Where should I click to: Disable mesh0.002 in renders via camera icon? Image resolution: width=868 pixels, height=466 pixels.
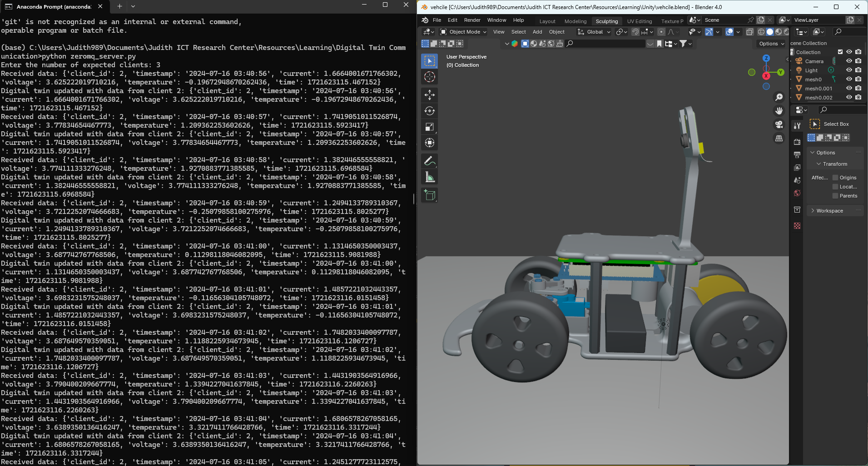coord(858,98)
